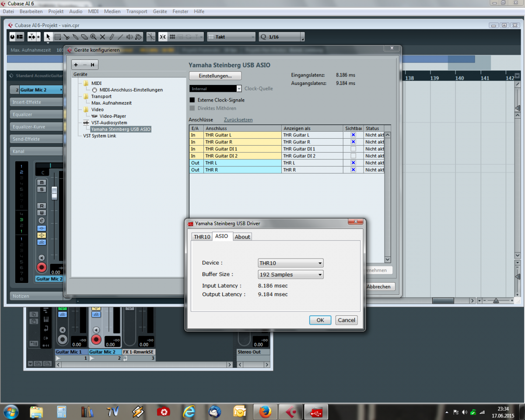Toggle Mute 'm' in inspector channel
Image resolution: width=525 pixels, height=420 pixels.
pos(42,182)
